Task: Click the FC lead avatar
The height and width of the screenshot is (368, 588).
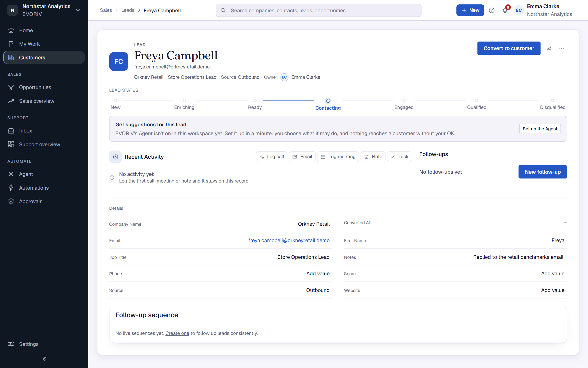Action: coord(119,61)
